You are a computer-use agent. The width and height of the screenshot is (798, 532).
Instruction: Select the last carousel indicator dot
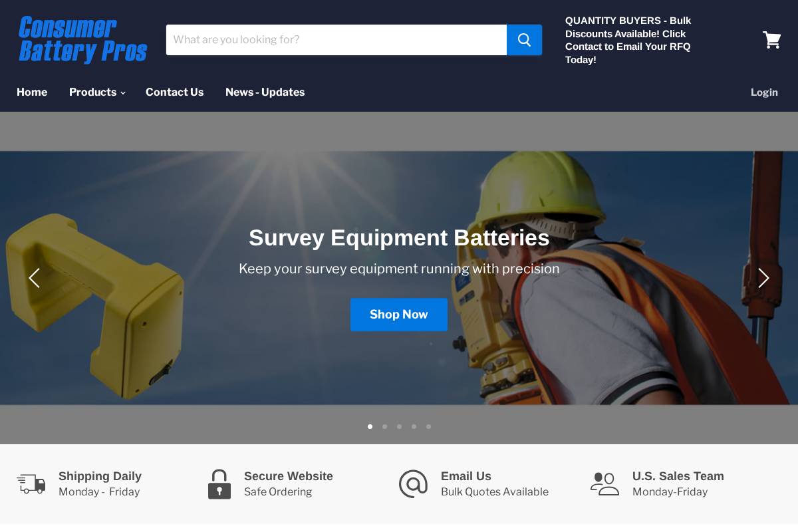(428, 426)
